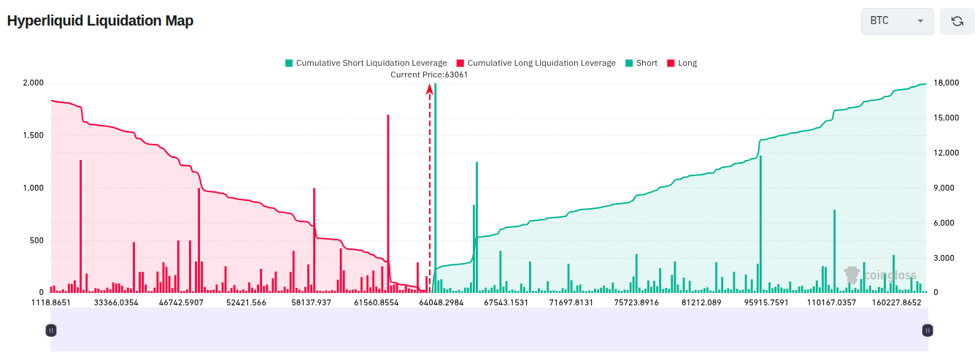This screenshot has height=355, width=980.
Task: Click x-axis label 61560.8554
Action: [377, 302]
